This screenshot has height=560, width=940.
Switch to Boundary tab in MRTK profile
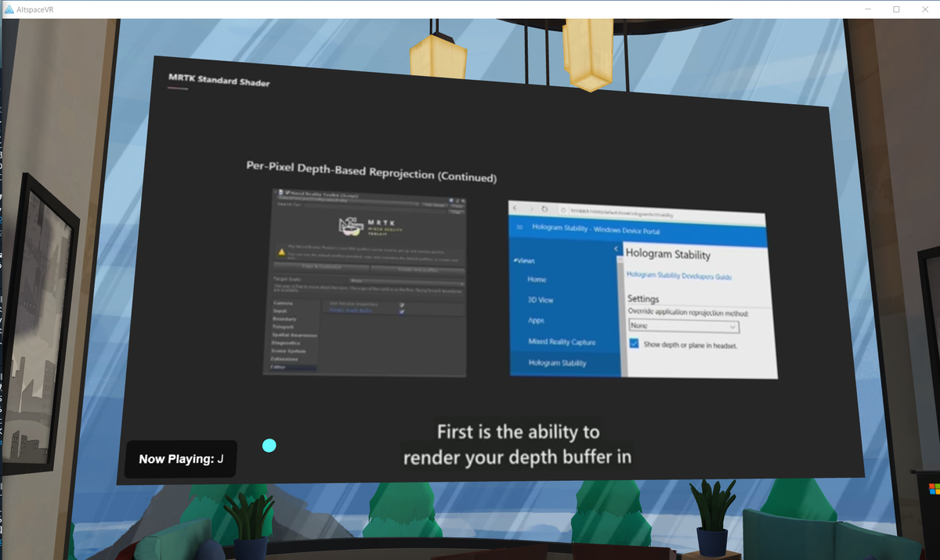coord(284,319)
